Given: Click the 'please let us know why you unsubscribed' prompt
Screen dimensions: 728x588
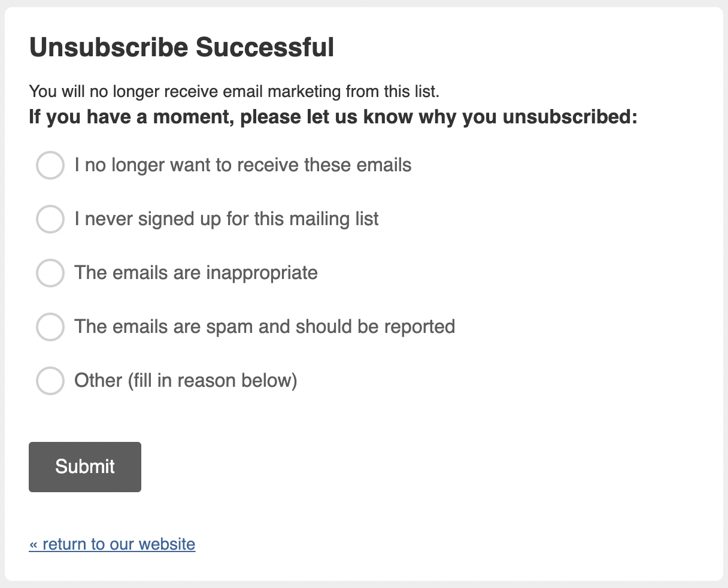Looking at the screenshot, I should [333, 116].
